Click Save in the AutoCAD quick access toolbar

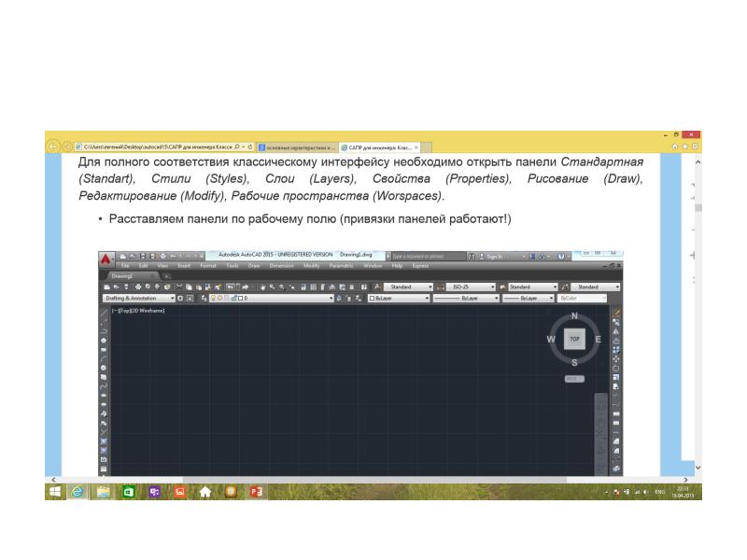click(143, 256)
